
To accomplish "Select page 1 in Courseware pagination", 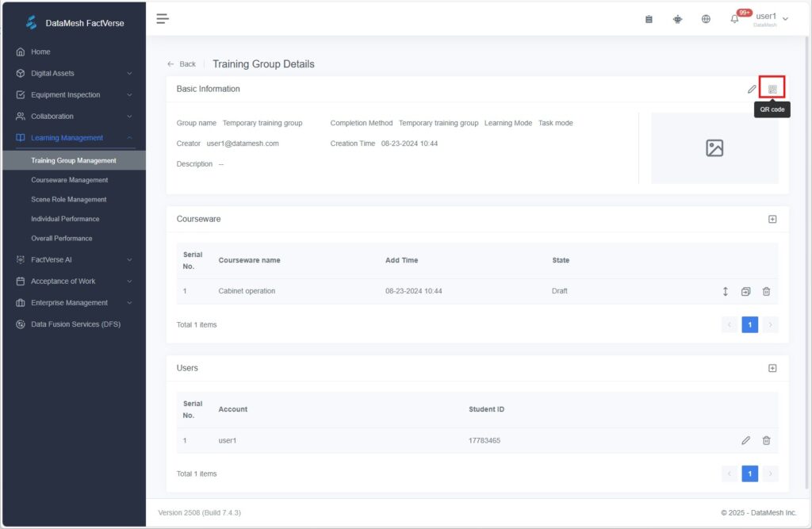I will click(x=749, y=324).
